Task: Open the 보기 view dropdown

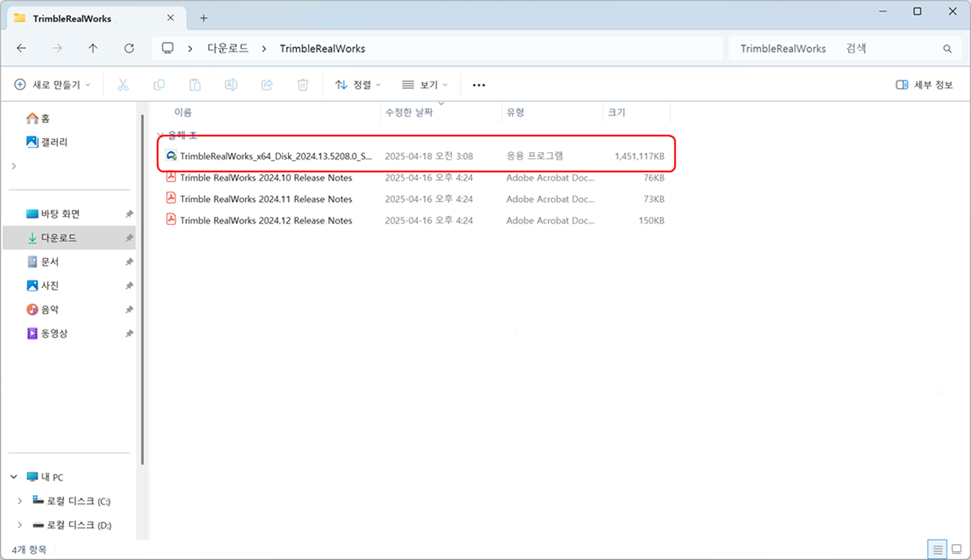Action: point(425,85)
